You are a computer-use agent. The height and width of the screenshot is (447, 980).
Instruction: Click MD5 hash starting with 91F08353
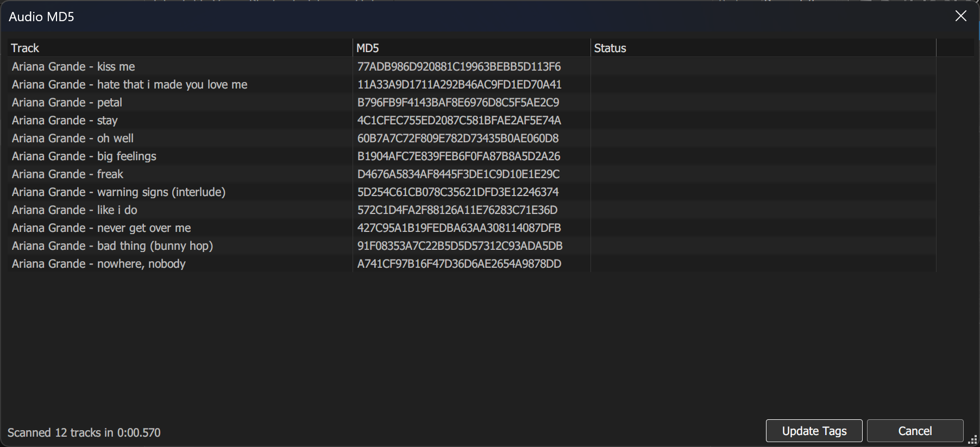pos(460,245)
